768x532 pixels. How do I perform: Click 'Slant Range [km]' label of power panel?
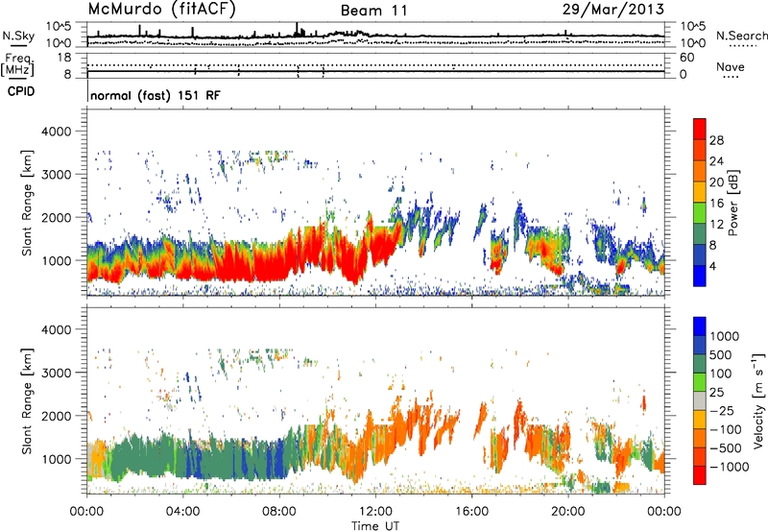coord(28,203)
